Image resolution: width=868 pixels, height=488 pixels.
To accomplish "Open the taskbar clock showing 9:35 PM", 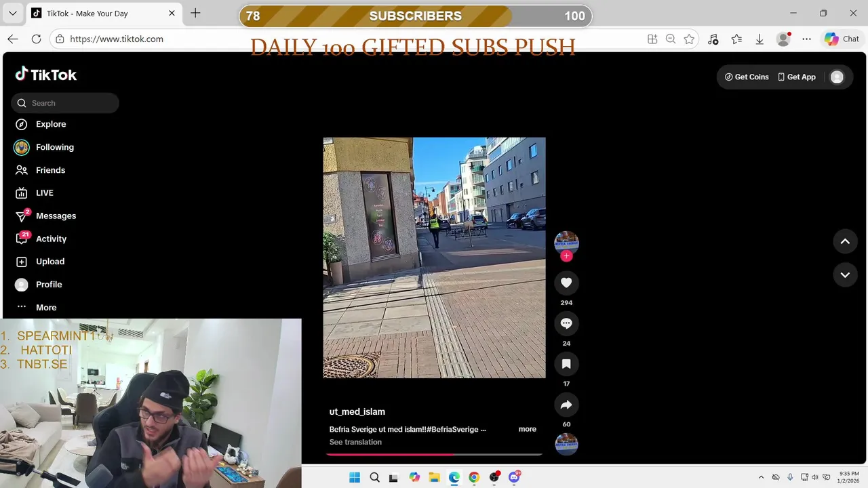I will pyautogui.click(x=849, y=477).
